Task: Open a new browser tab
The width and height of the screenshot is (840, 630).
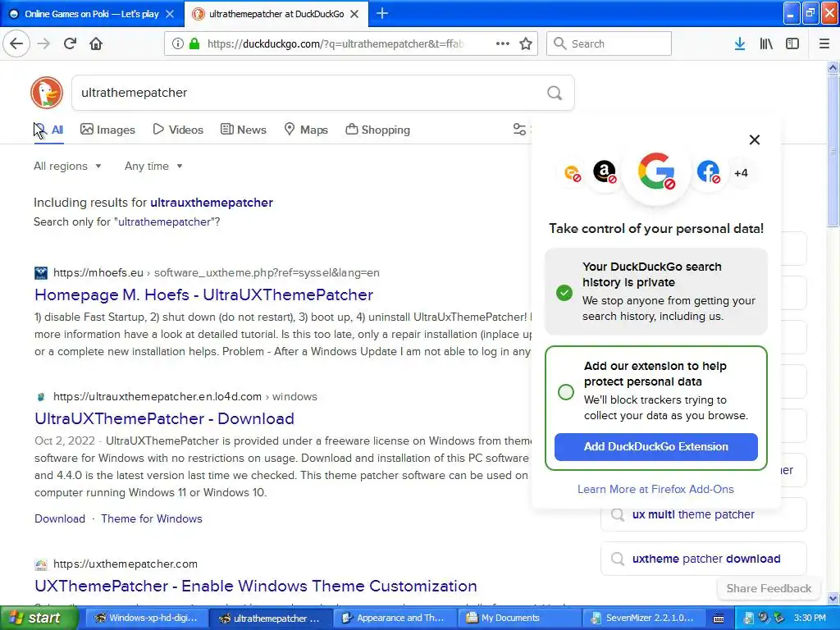Action: coord(382,13)
